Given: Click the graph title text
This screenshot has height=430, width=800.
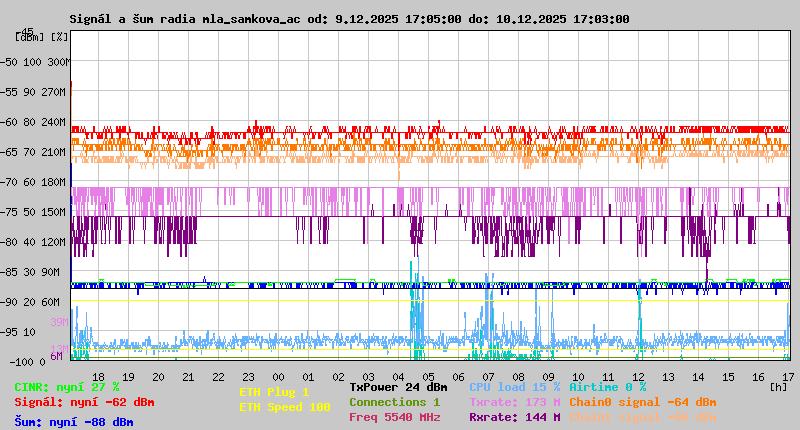Looking at the screenshot, I should point(349,19).
